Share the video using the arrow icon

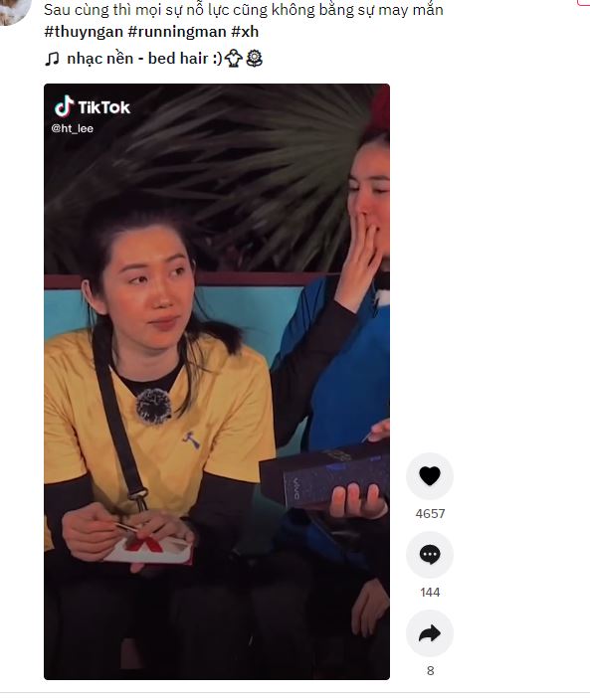[x=430, y=633]
